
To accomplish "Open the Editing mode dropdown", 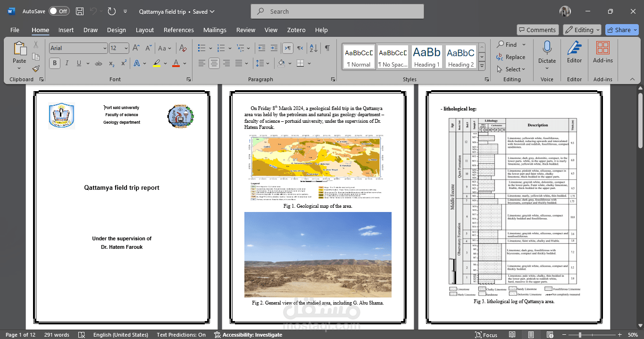I will tap(582, 30).
